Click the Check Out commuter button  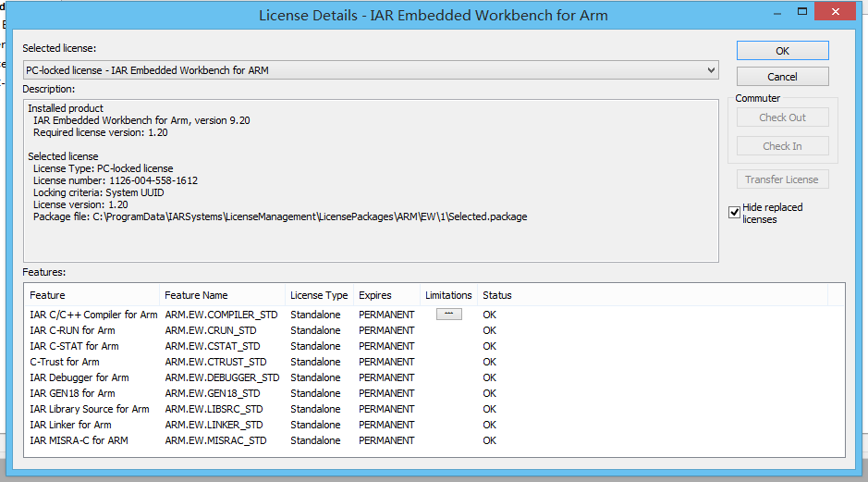click(x=782, y=117)
